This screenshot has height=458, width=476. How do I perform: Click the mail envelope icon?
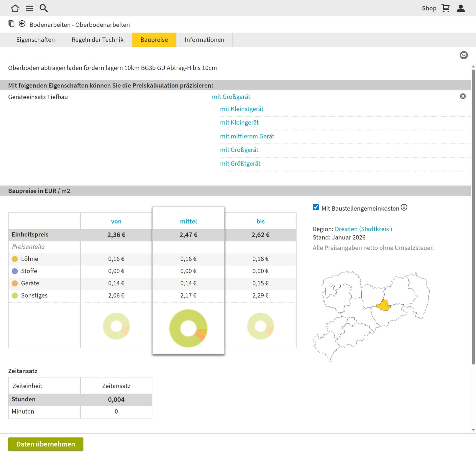464,55
